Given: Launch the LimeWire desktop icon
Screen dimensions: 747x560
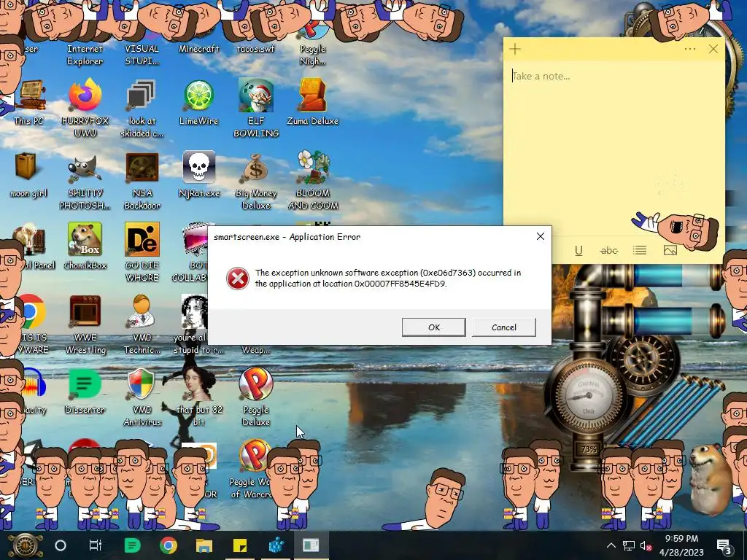Looking at the screenshot, I should (x=198, y=102).
